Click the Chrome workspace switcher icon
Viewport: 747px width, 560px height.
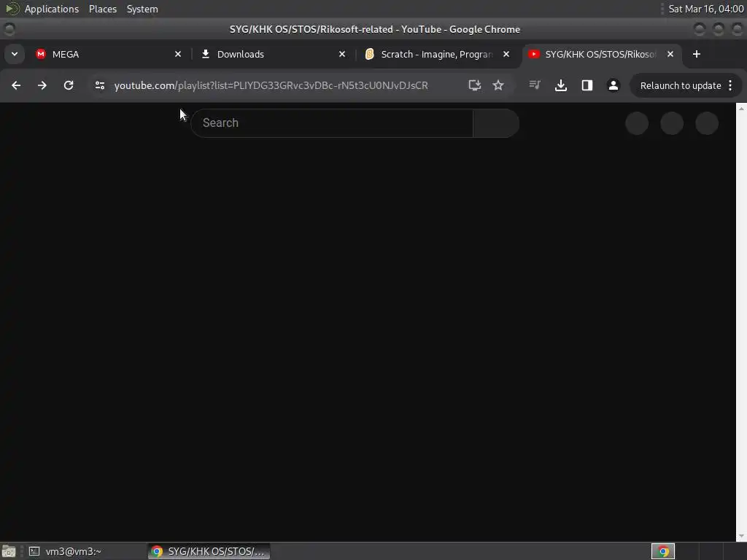tap(662, 551)
